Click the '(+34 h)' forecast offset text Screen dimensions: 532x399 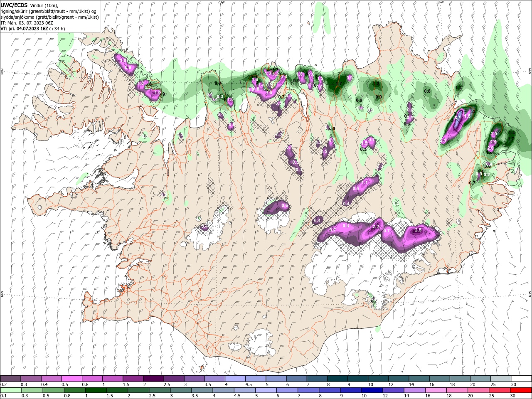[57, 29]
